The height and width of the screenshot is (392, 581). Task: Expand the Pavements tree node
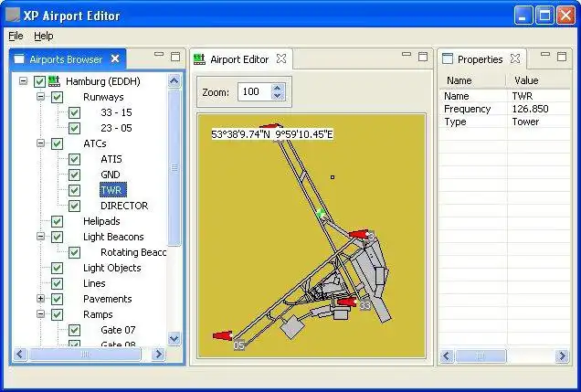pyautogui.click(x=41, y=298)
